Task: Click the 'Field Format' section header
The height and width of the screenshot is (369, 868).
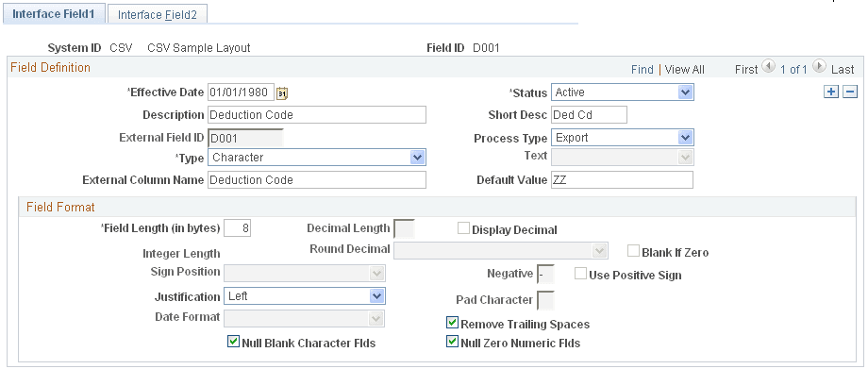Action: (x=61, y=208)
